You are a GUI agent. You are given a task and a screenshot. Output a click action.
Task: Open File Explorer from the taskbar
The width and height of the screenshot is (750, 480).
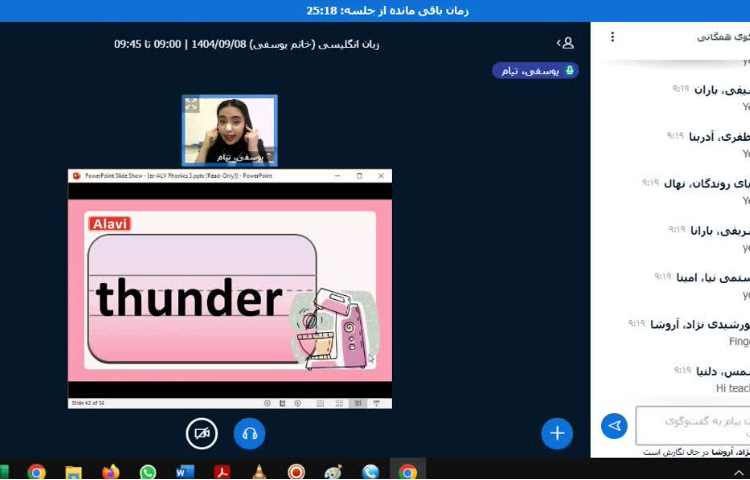pos(73,471)
